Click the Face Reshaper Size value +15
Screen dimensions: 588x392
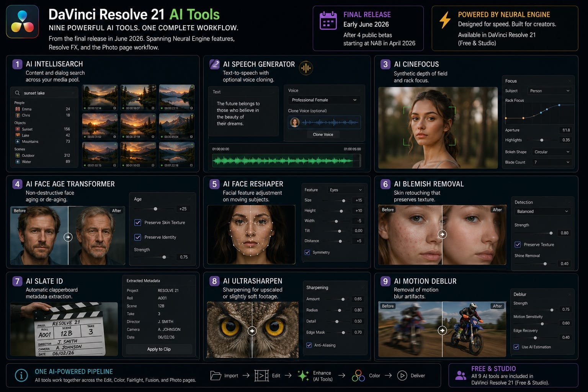click(x=359, y=200)
